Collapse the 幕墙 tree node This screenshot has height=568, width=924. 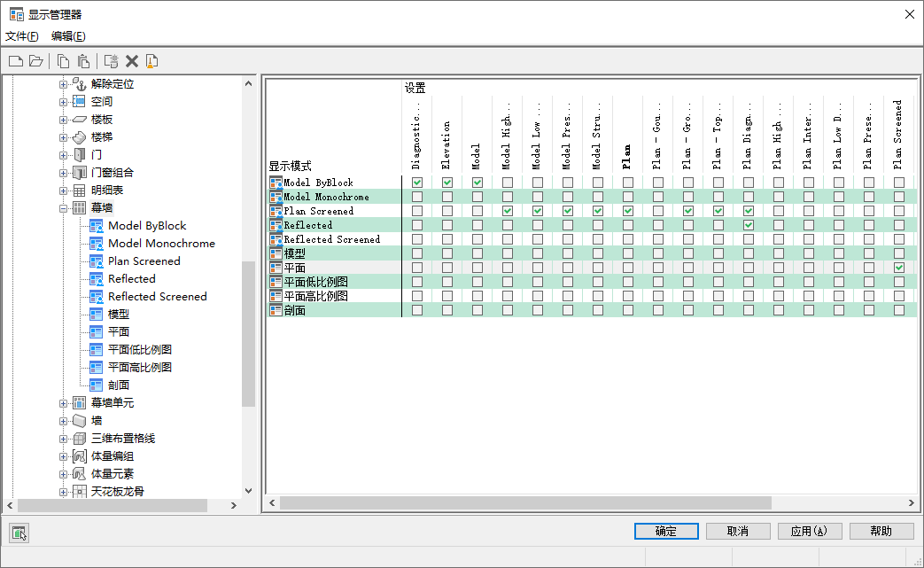pyautogui.click(x=63, y=208)
